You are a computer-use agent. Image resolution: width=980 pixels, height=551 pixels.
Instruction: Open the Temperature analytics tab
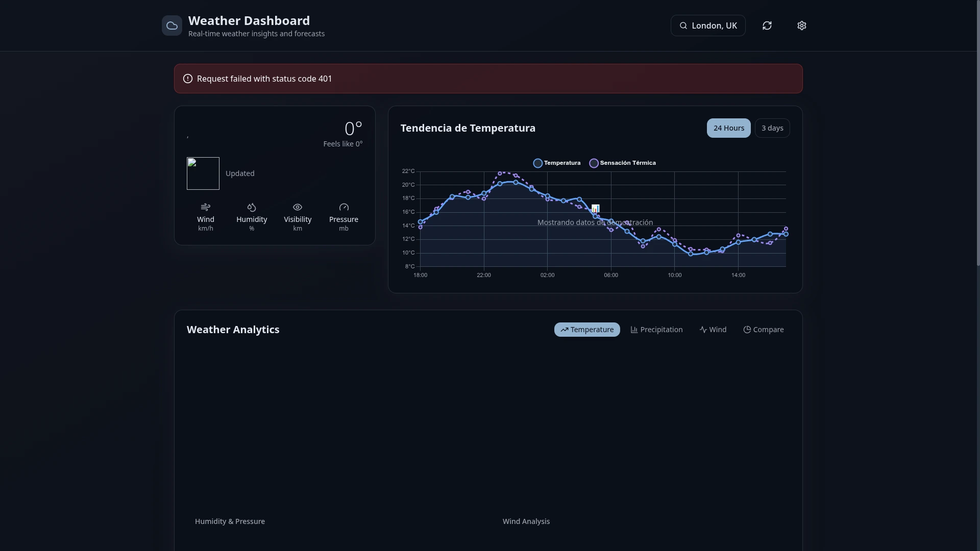coord(587,330)
